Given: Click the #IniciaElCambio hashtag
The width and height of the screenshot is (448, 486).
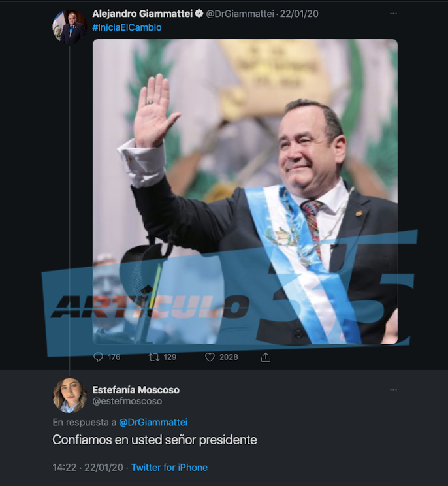Looking at the screenshot, I should [x=127, y=27].
